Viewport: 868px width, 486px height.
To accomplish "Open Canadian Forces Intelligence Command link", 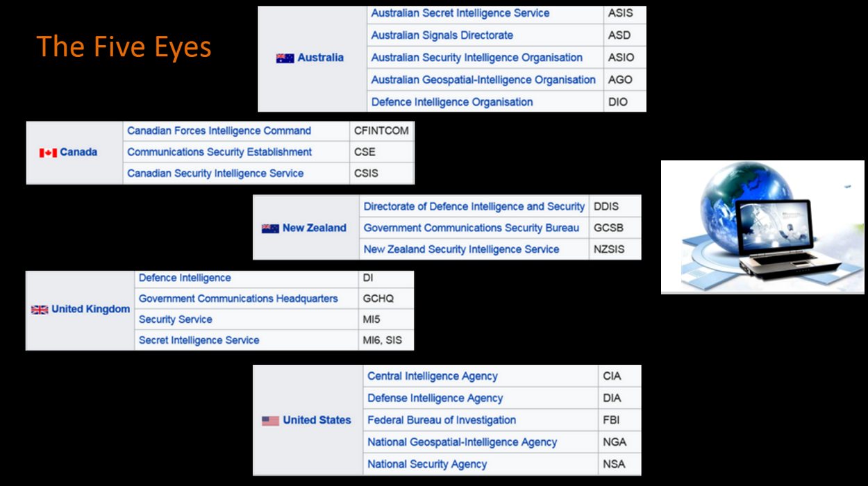I will click(x=219, y=131).
